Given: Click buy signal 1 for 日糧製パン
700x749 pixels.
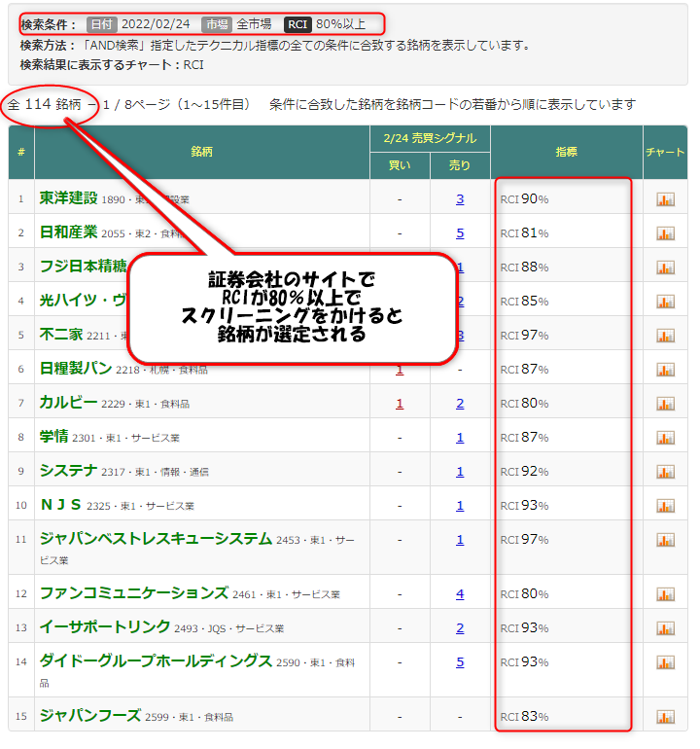Looking at the screenshot, I should 400,370.
